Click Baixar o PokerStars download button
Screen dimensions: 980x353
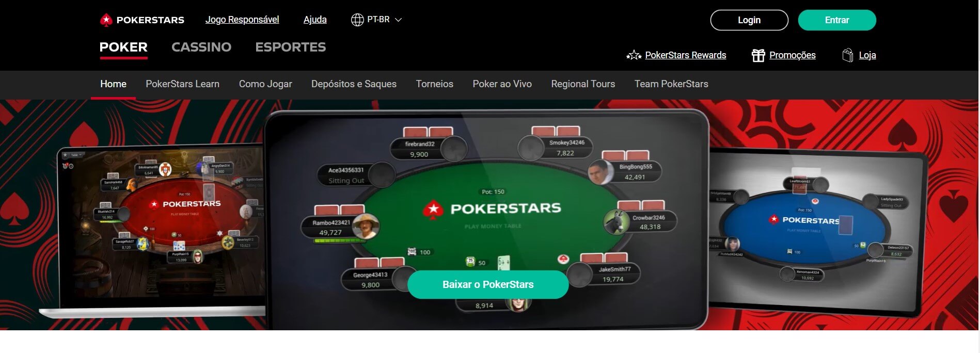(x=488, y=284)
